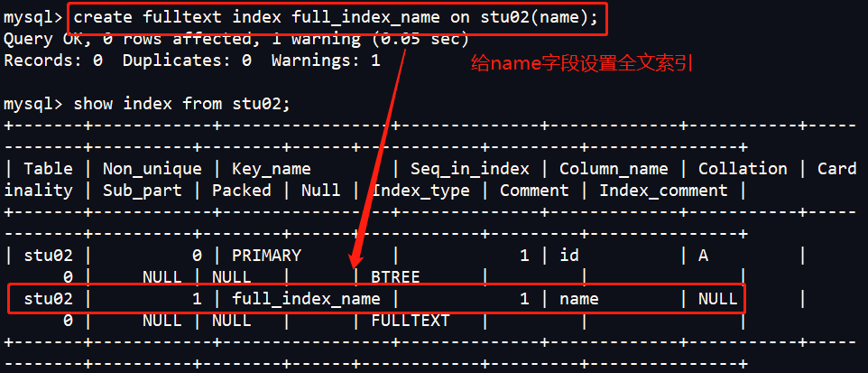Image resolution: width=868 pixels, height=373 pixels.
Task: Click the 'name' cell in the full_index_name row
Action: click(x=579, y=299)
